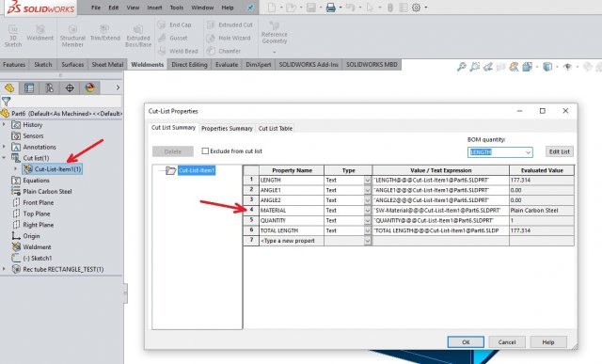The width and height of the screenshot is (602, 364).
Task: Open the Options gear icon
Action: (x=416, y=8)
